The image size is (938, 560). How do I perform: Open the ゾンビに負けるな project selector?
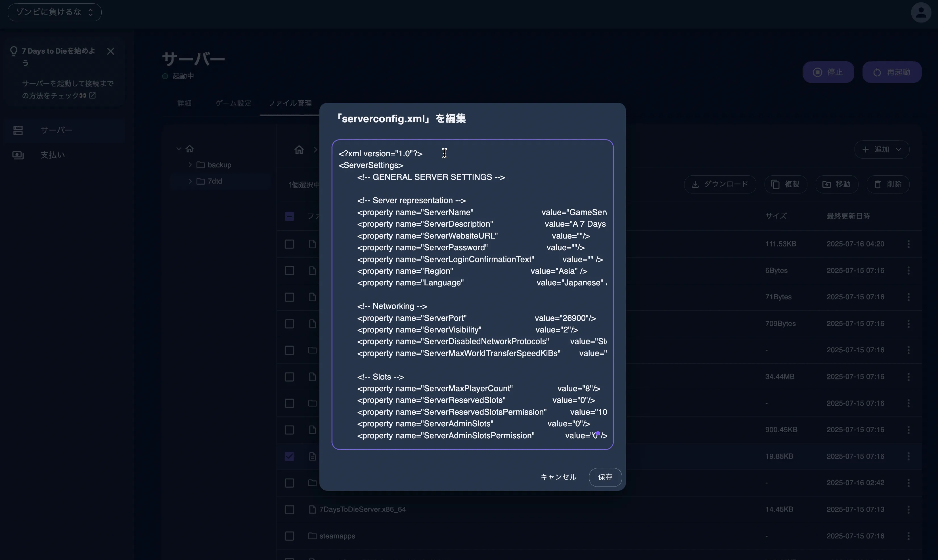click(x=55, y=12)
